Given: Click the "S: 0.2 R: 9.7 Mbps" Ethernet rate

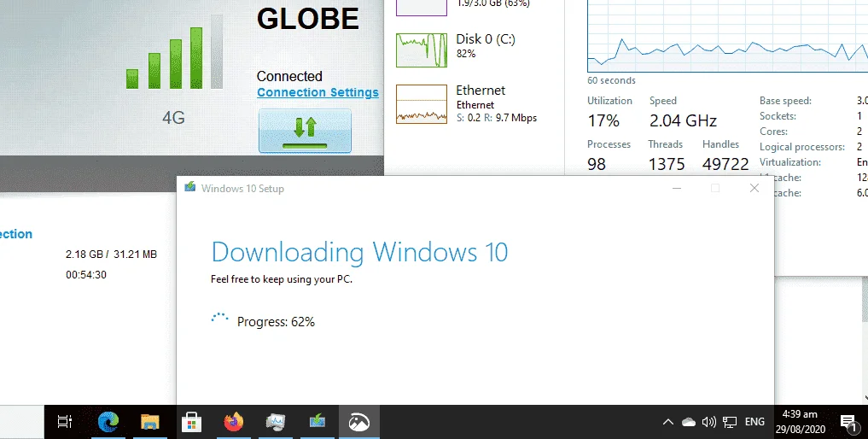Looking at the screenshot, I should (x=497, y=118).
